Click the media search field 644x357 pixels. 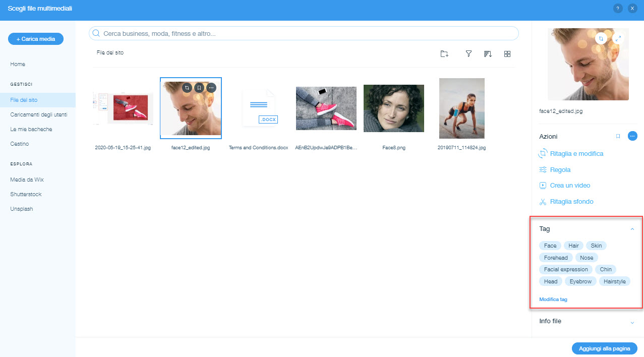click(304, 33)
